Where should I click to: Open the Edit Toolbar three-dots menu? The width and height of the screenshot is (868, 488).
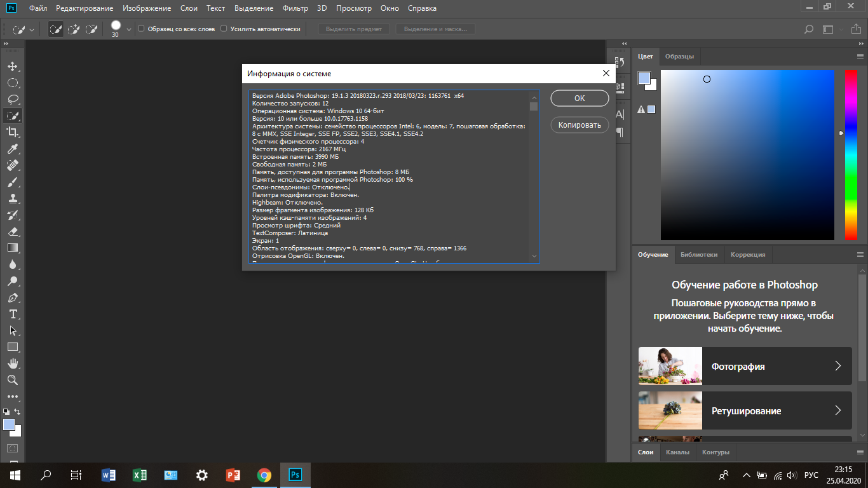12,396
